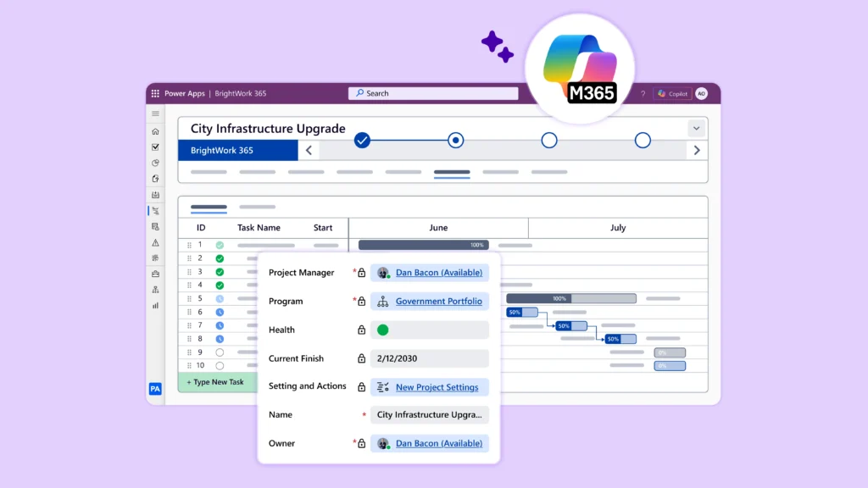
Task: Open the briefcase portfolio sidebar icon
Action: tap(156, 274)
